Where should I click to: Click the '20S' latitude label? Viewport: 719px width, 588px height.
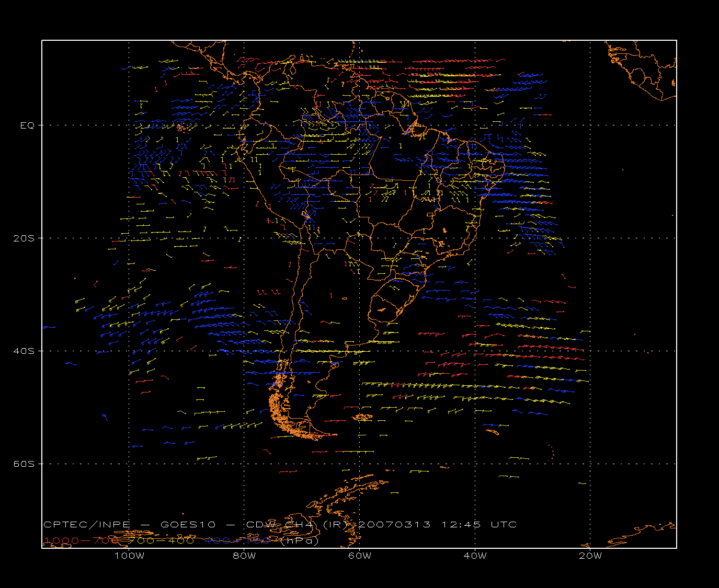[x=24, y=238]
